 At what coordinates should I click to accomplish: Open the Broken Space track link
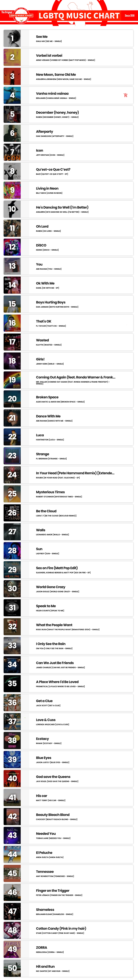[x=47, y=397]
